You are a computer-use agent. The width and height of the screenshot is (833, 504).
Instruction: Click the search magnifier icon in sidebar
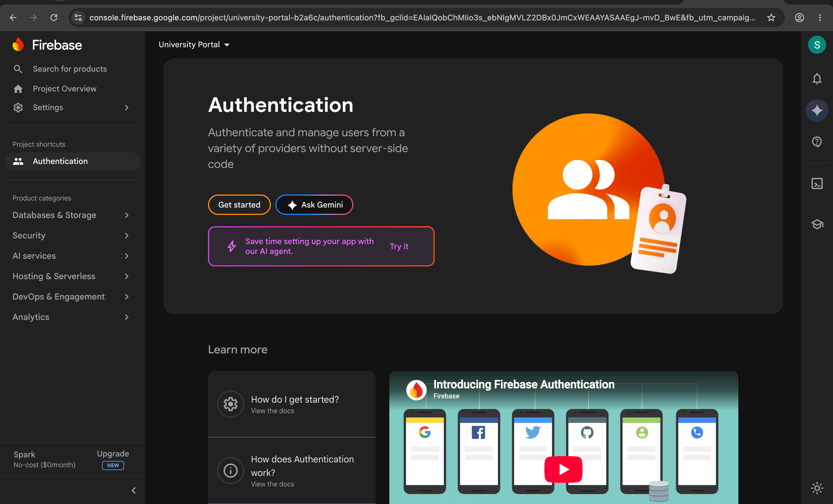pos(18,69)
